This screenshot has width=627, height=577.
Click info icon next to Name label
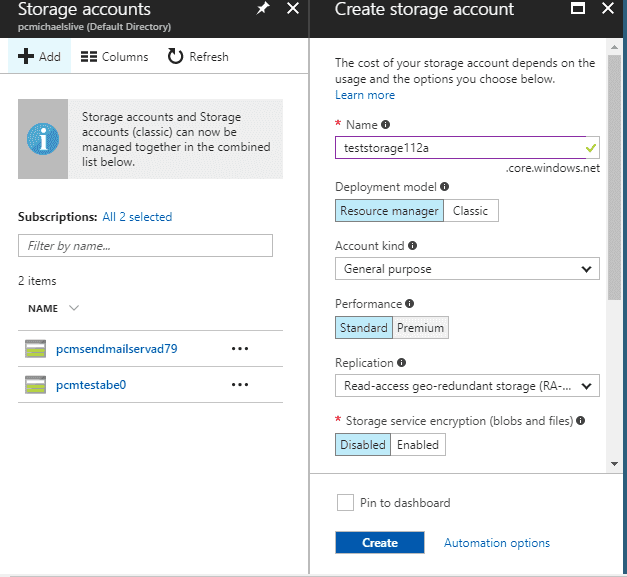click(386, 125)
